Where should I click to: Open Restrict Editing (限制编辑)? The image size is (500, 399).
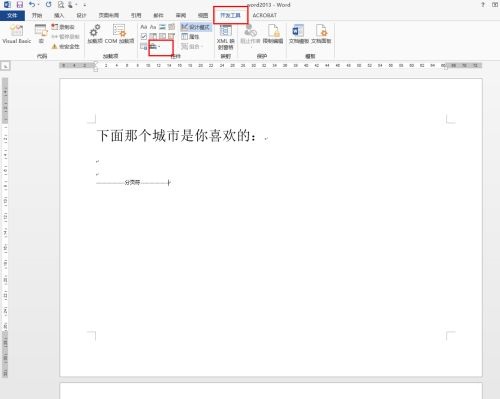click(273, 34)
